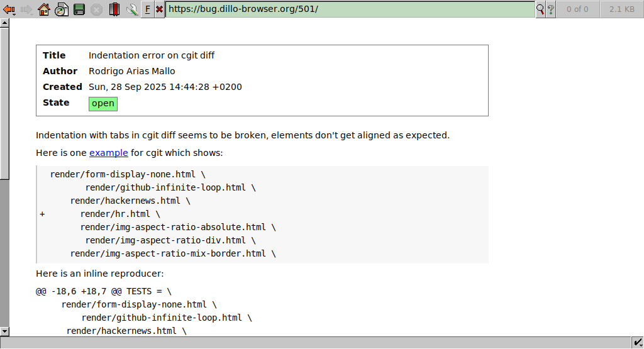Image resolution: width=644 pixels, height=349 pixels.
Task: Open the Tools wrench menu
Action: point(131,9)
